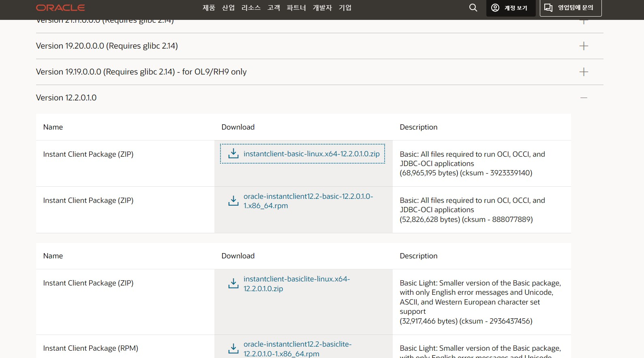Open the 기업 menu
The image size is (644, 358).
point(345,8)
